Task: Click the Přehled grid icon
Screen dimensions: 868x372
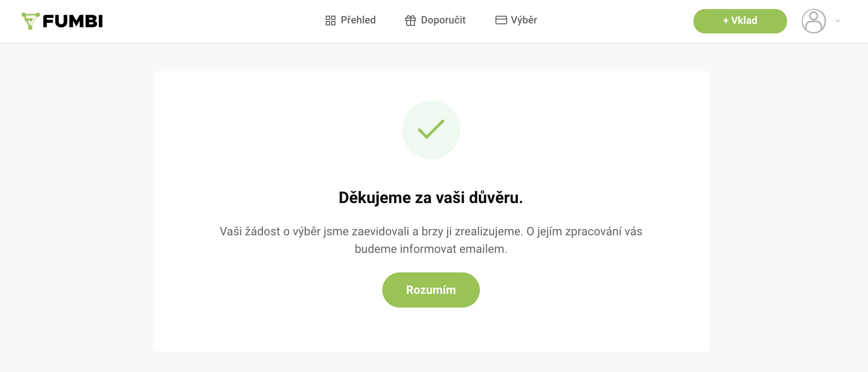Action: coord(331,21)
